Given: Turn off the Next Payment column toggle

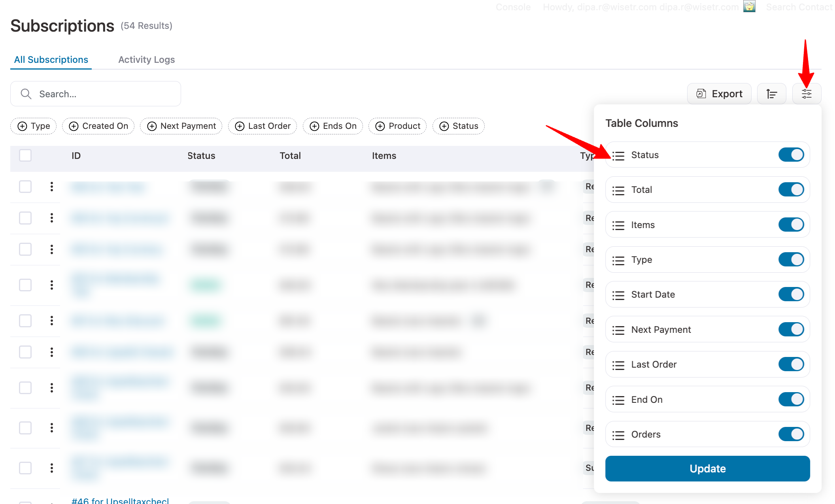Looking at the screenshot, I should pos(791,329).
